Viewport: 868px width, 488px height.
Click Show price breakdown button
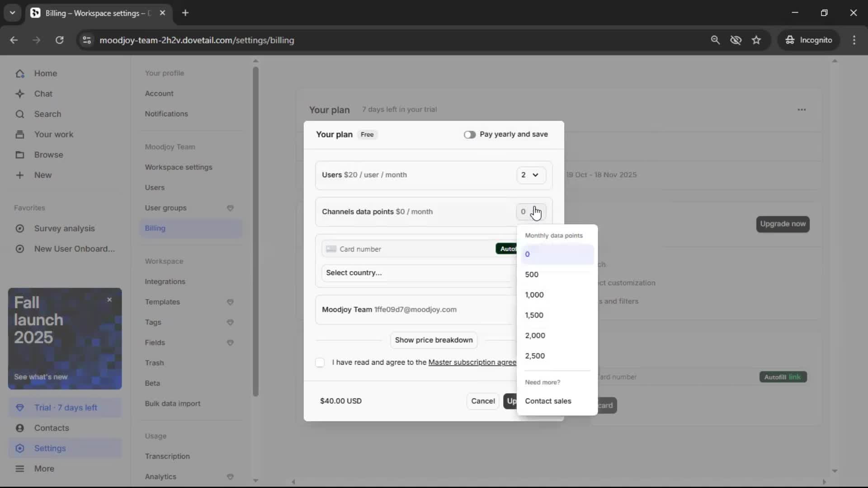pos(434,340)
